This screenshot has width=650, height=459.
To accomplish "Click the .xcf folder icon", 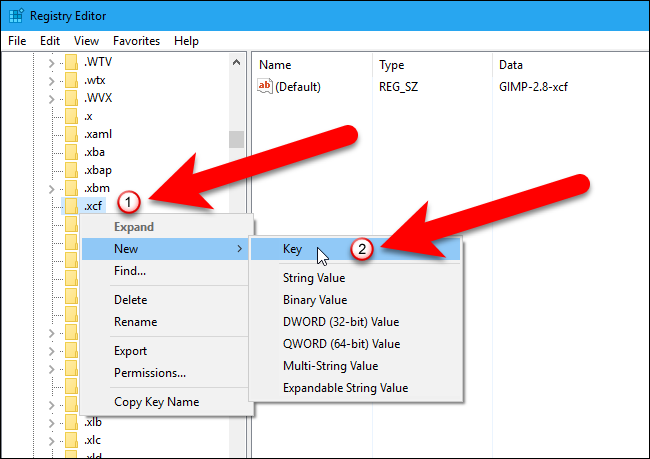I will (x=71, y=206).
